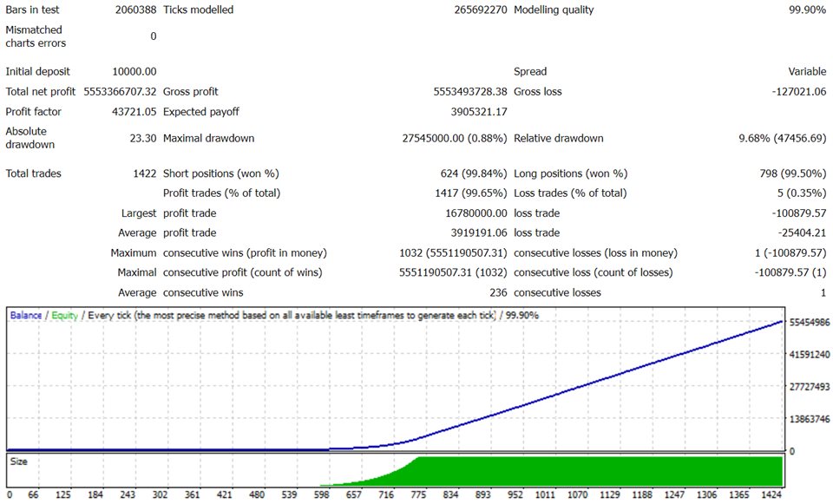Click "consecutive profit (count of wins)" label
This screenshot has height=504, width=833.
coord(243,272)
